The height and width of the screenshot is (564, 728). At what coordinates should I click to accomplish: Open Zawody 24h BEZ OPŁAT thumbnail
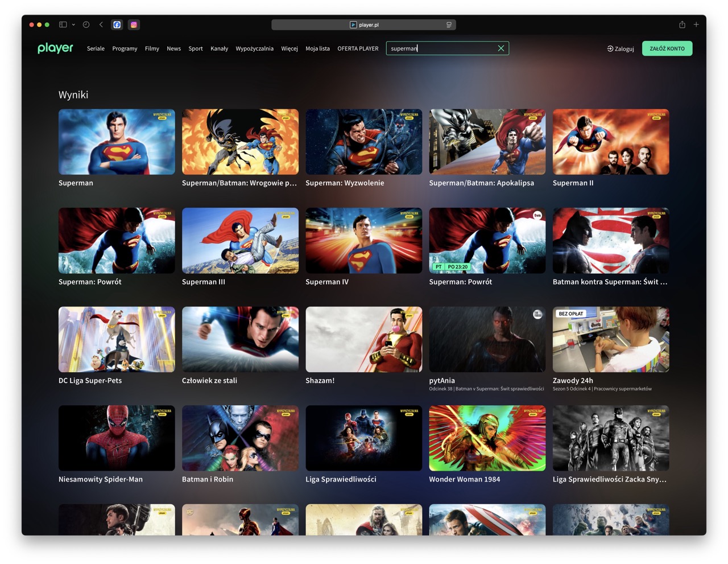611,339
